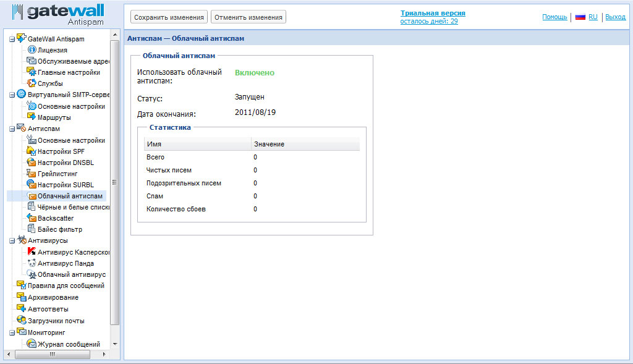Click the Чёрные и белые списки icon
Viewport: 633px width, 364px height.
click(32, 206)
